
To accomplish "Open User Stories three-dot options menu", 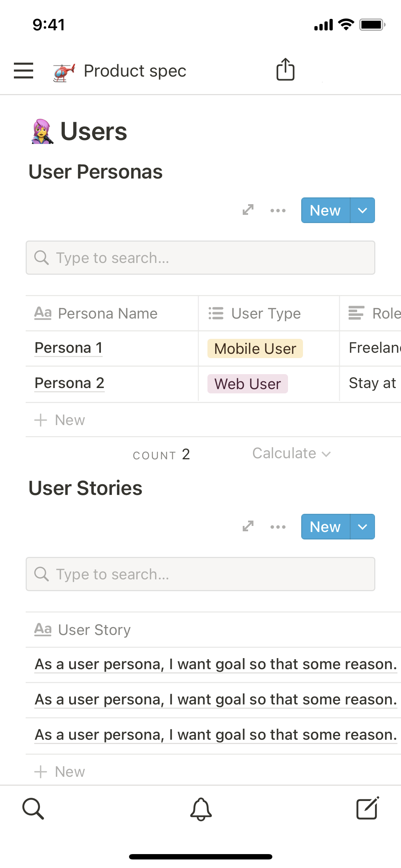I will click(278, 527).
